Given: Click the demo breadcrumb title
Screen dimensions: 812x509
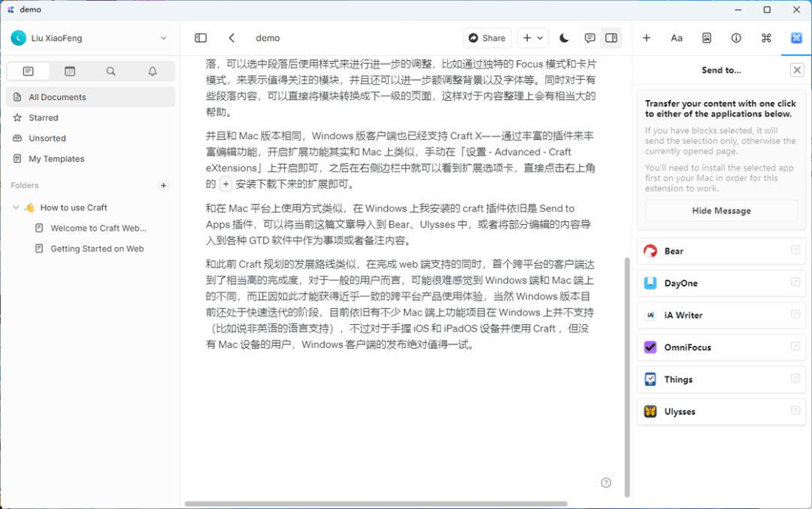Looking at the screenshot, I should click(x=268, y=38).
